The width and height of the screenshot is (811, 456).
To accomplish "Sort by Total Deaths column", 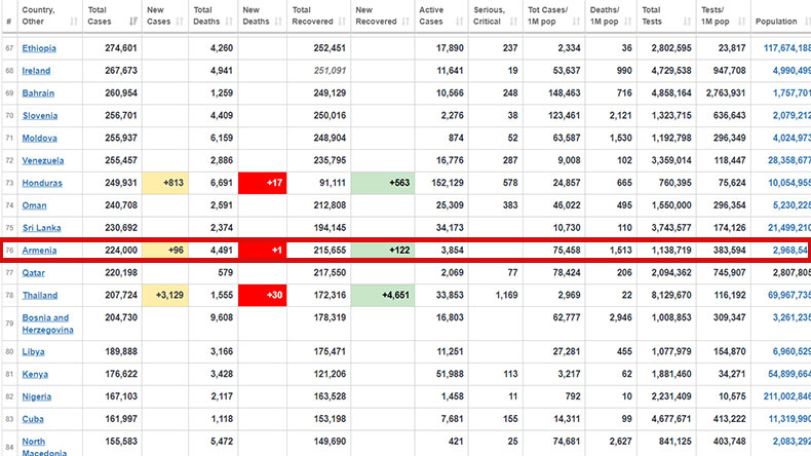I will (x=213, y=16).
